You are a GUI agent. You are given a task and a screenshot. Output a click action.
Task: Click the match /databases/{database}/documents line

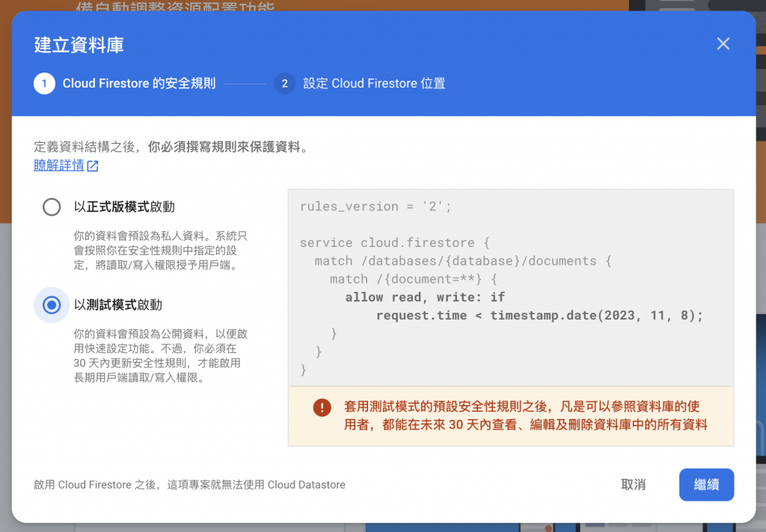pos(463,260)
